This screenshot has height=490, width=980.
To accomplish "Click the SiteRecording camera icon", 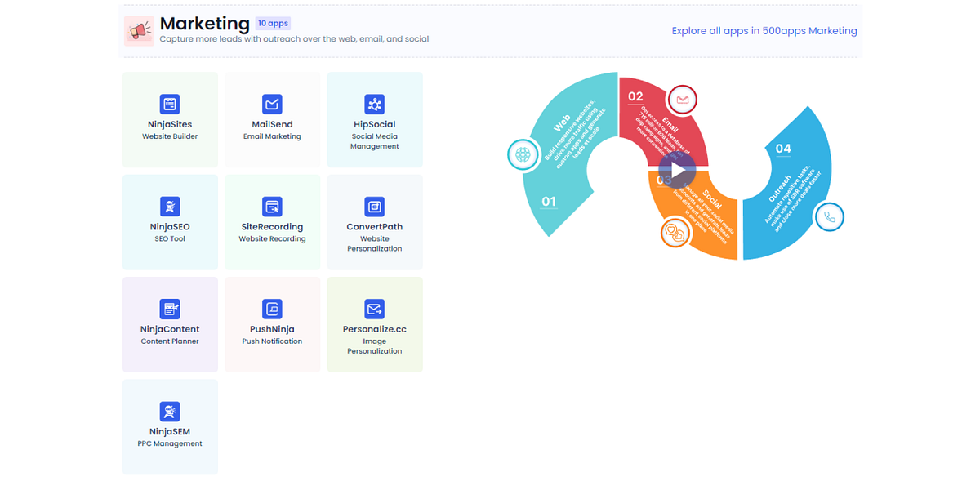I will click(272, 207).
